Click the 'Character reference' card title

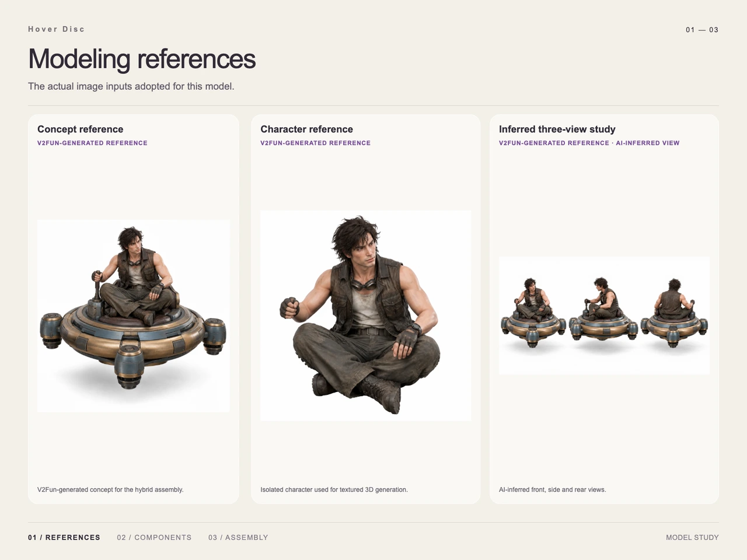(307, 129)
